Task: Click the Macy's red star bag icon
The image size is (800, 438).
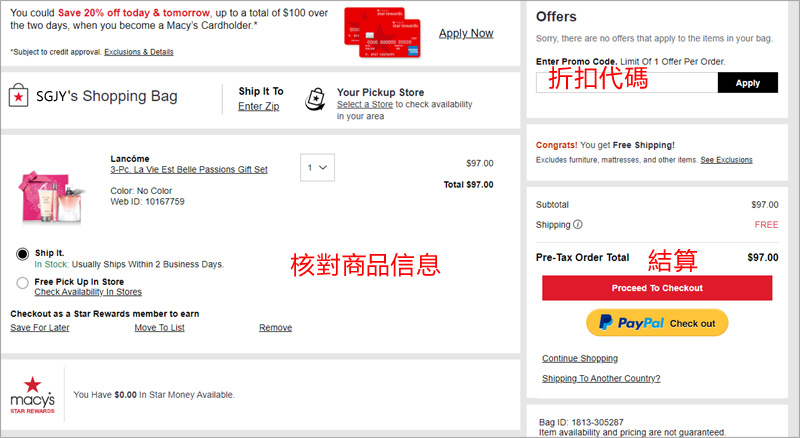Action: pyautogui.click(x=18, y=96)
